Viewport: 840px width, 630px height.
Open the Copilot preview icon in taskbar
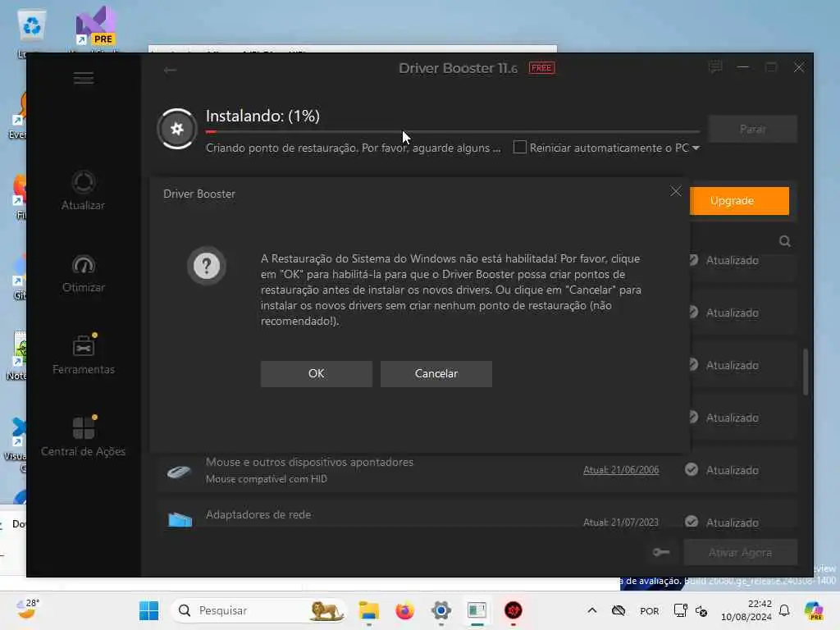pos(814,610)
